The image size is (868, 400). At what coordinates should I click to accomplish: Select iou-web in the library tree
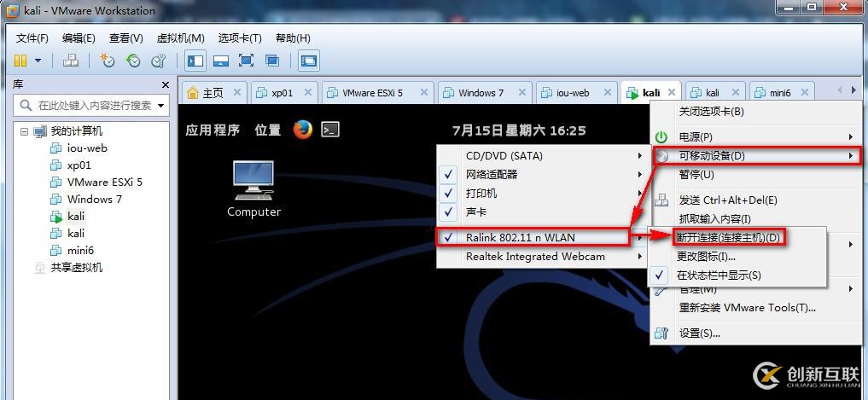point(87,148)
